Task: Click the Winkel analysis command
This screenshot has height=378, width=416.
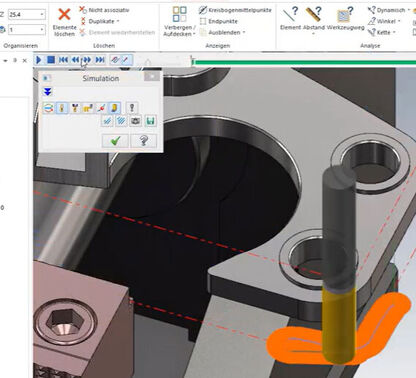Action: point(382,21)
